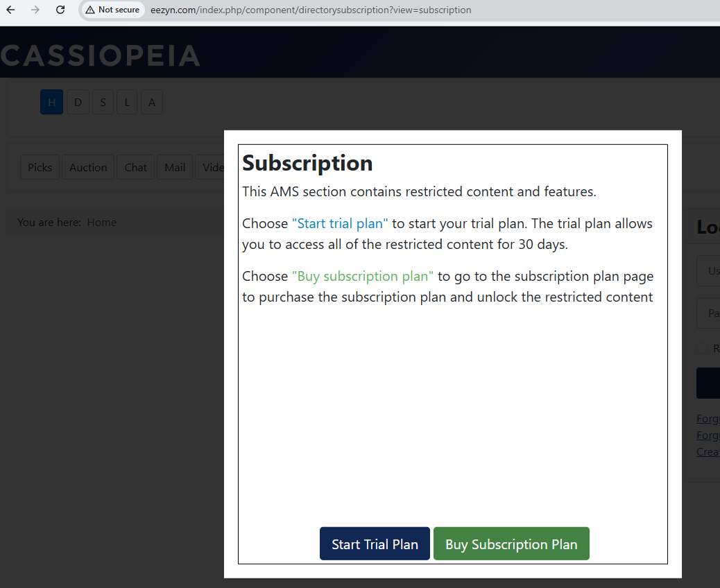The height and width of the screenshot is (588, 720).
Task: Click the Not secure warning badge
Action: [112, 10]
